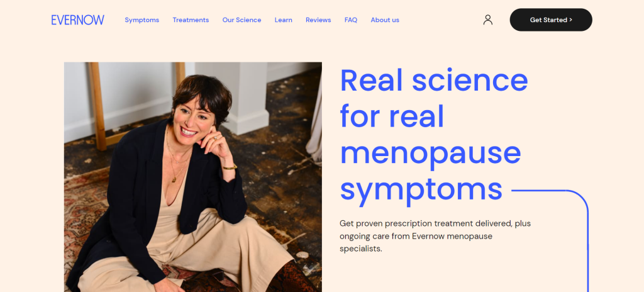Go to the Treatments page
This screenshot has width=644, height=292.
[191, 20]
